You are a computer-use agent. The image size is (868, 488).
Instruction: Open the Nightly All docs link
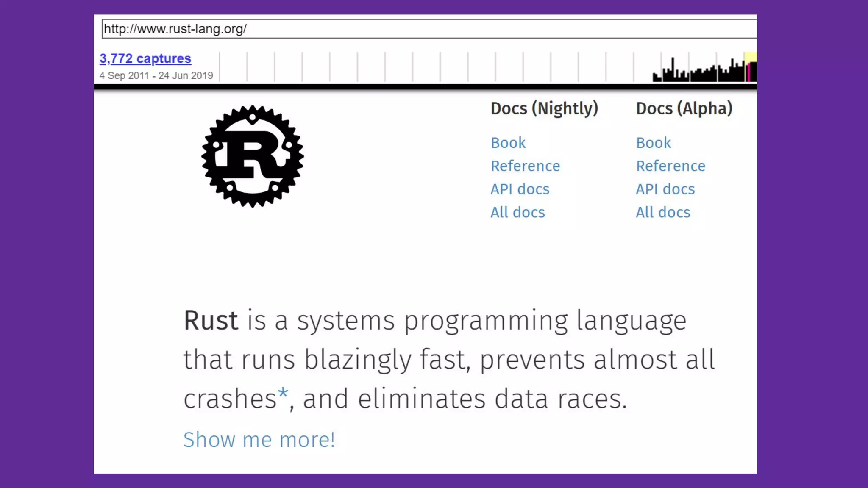(517, 212)
